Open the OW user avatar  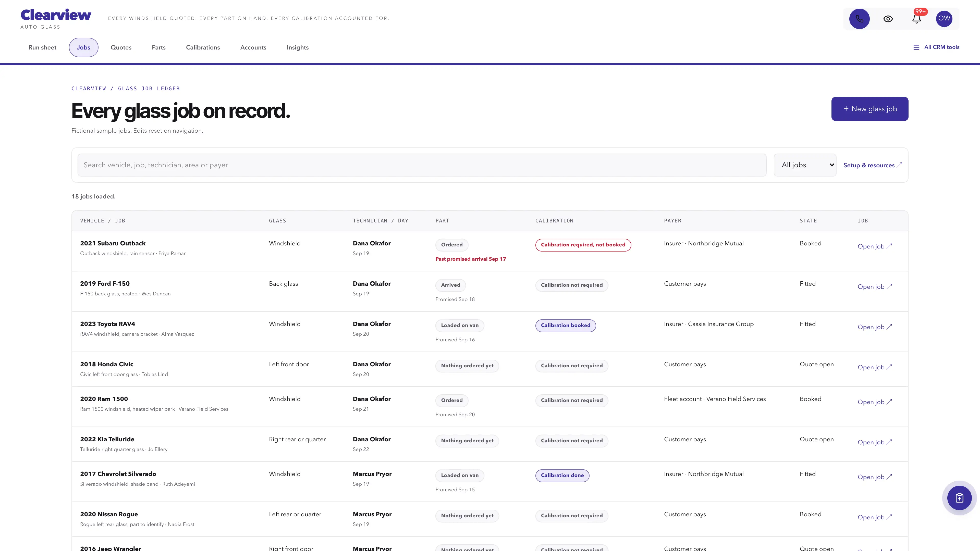(944, 18)
